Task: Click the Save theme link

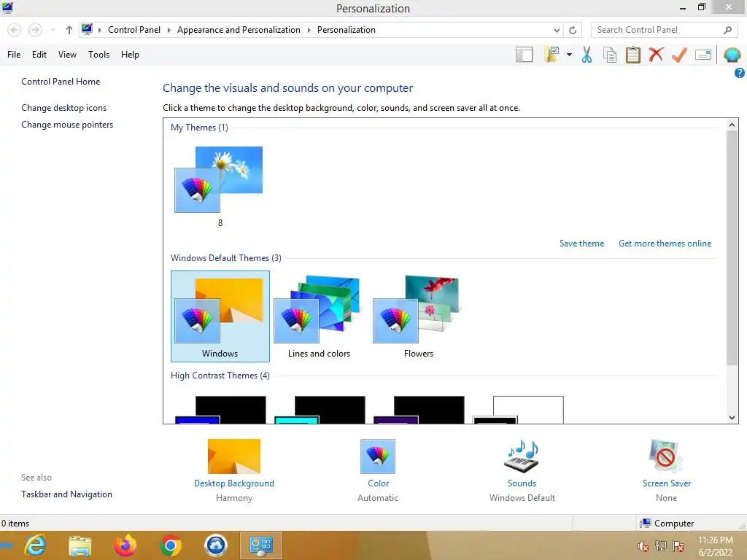Action: point(581,244)
